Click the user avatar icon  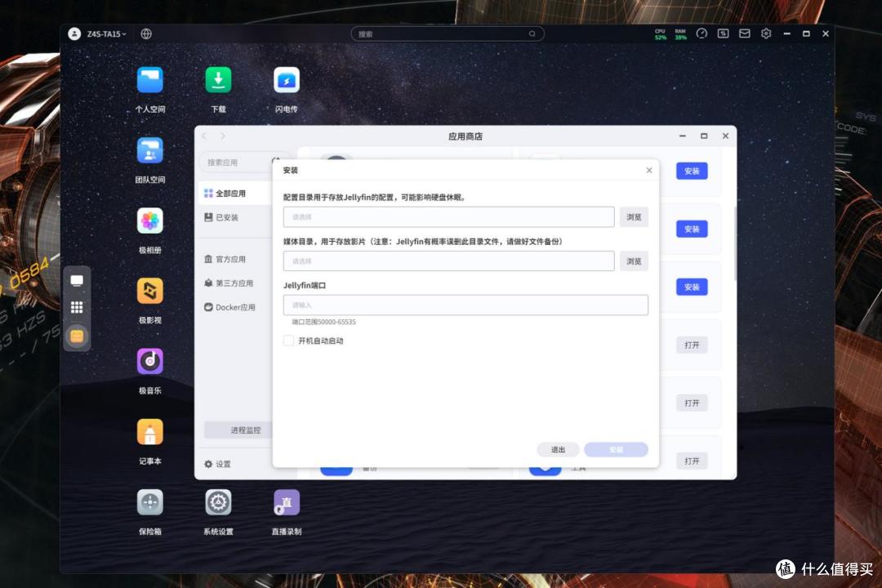point(74,33)
